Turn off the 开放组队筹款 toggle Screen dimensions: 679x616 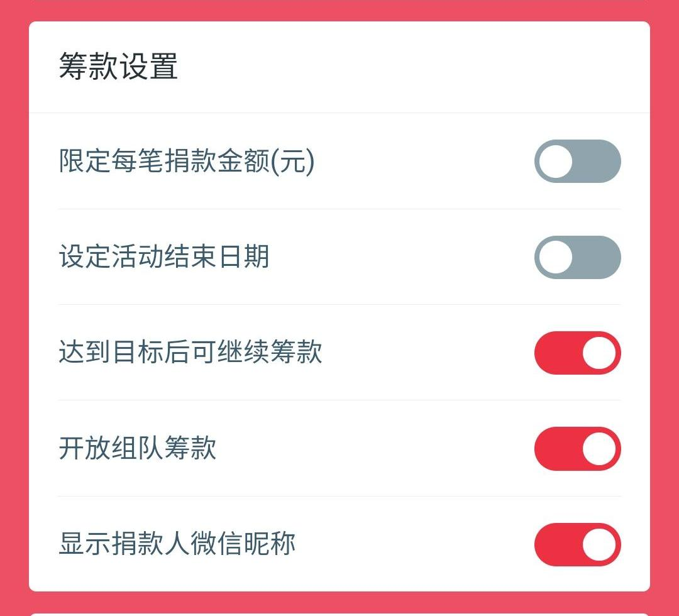coord(577,449)
